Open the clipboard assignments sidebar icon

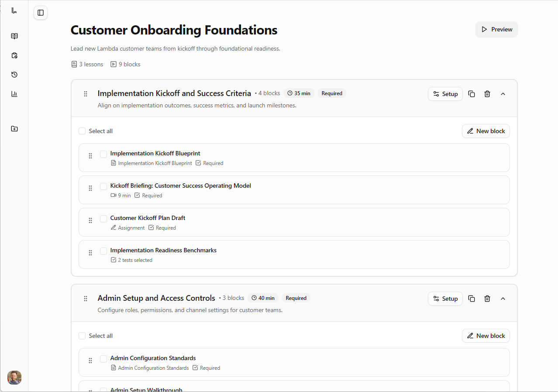14,55
